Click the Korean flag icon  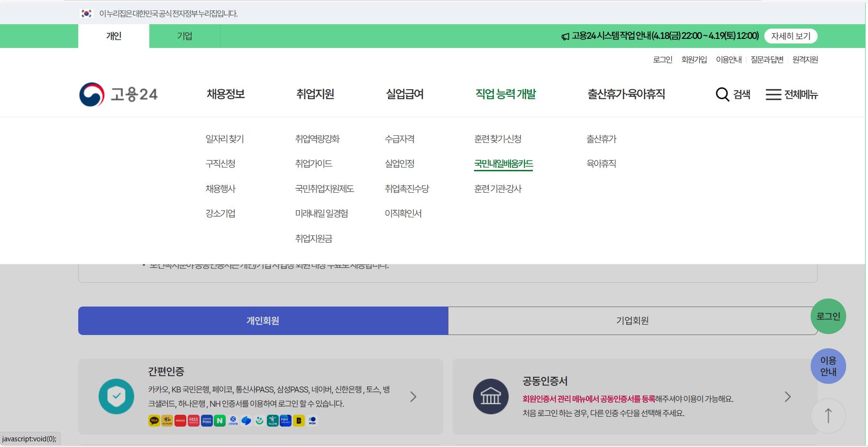pyautogui.click(x=86, y=14)
